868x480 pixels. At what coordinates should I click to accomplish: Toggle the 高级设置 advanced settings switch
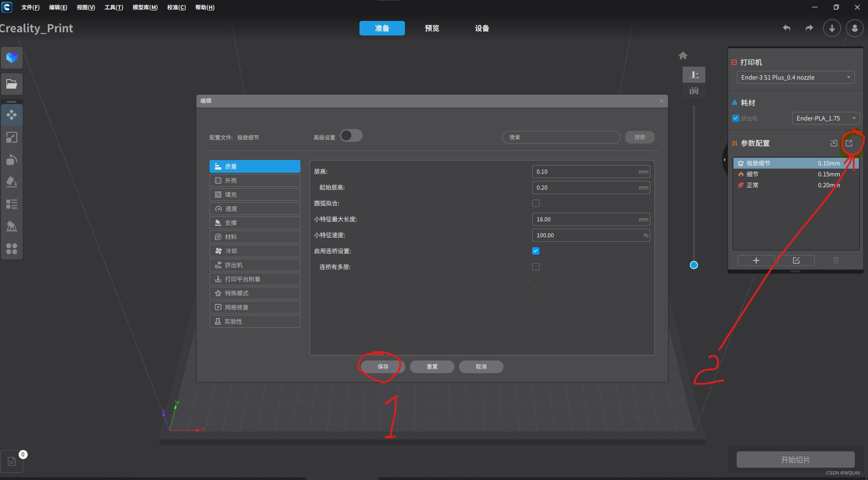click(x=351, y=136)
